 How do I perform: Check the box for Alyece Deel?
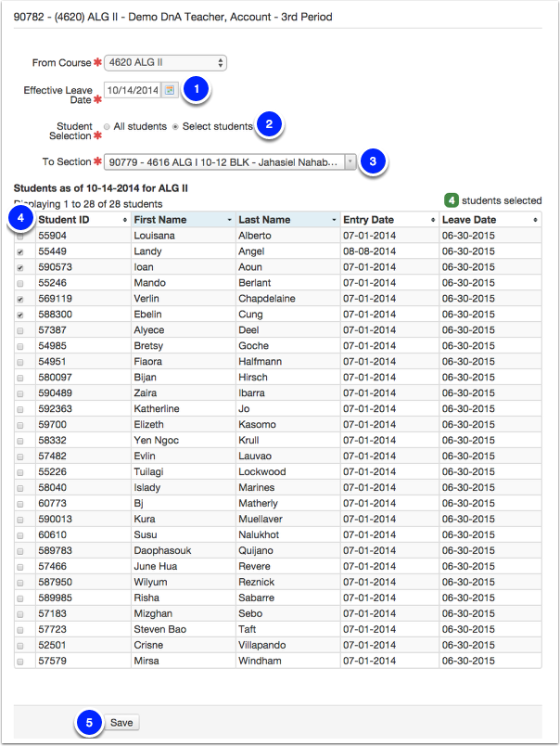tap(20, 330)
